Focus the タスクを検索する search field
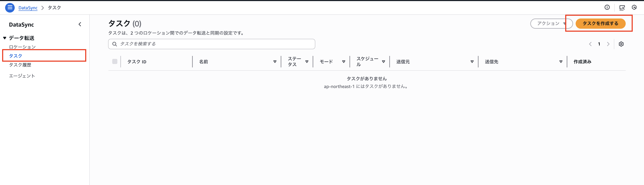Screen dimensions: 644x185 pyautogui.click(x=211, y=44)
